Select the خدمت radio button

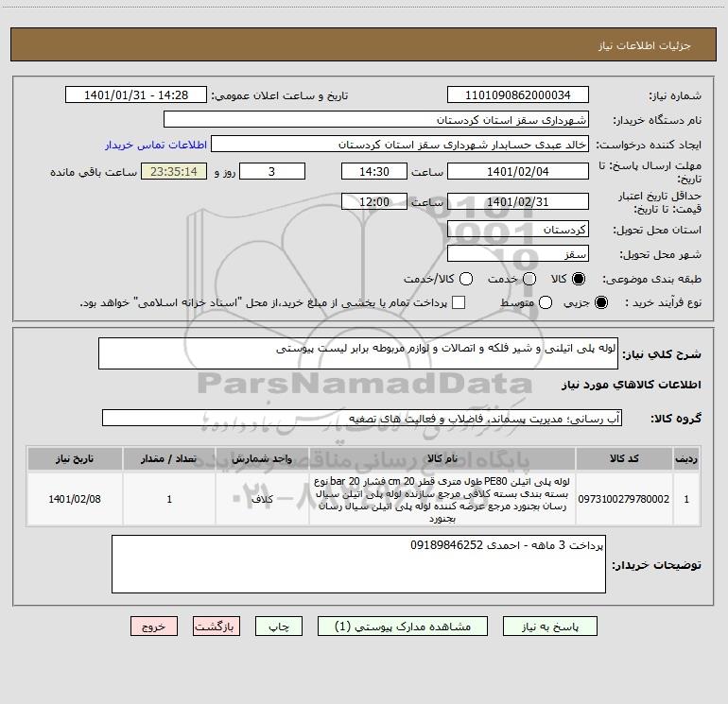(x=529, y=279)
